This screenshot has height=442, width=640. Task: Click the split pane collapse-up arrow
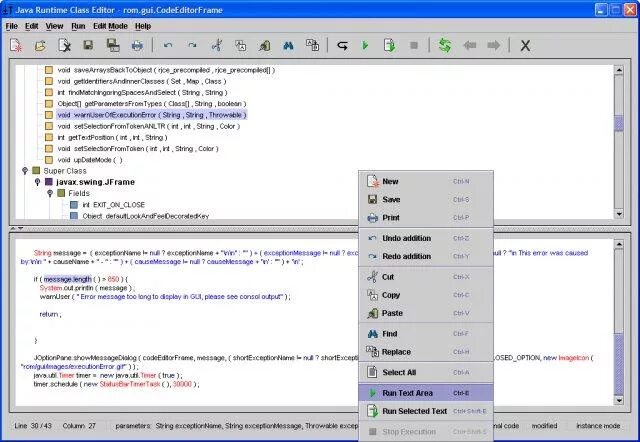click(x=13, y=229)
